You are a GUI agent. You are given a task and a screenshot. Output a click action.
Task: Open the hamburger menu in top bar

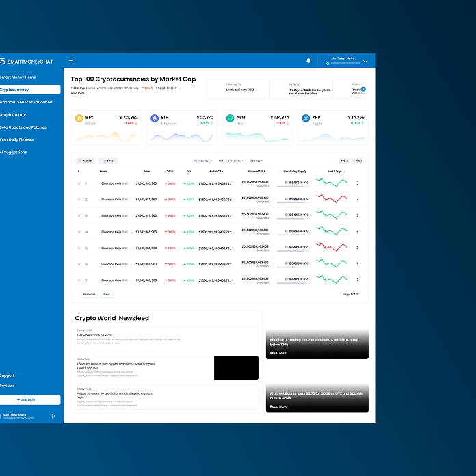coord(71,61)
